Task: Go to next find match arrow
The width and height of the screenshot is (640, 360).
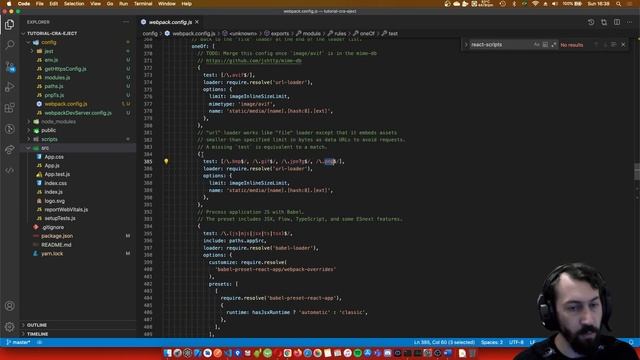Action: coord(605,44)
